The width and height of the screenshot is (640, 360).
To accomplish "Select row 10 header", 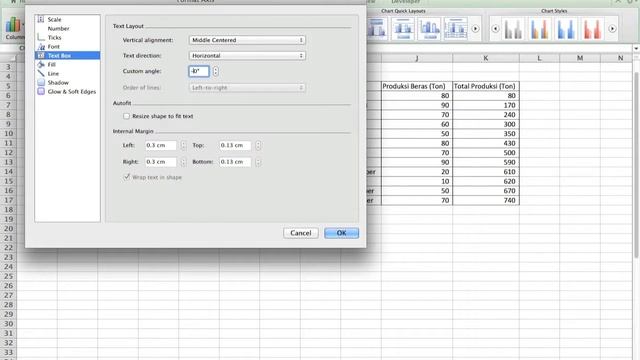I will tap(9, 133).
